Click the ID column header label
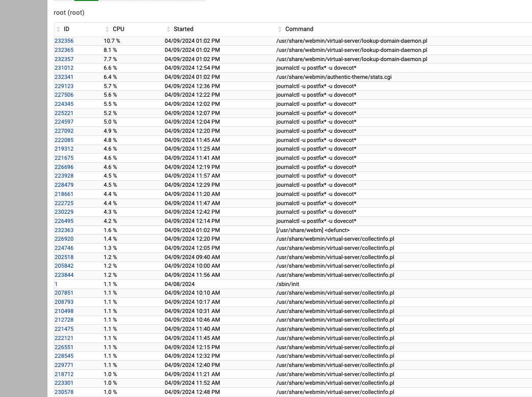Image resolution: width=532 pixels, height=397 pixels. (66, 30)
